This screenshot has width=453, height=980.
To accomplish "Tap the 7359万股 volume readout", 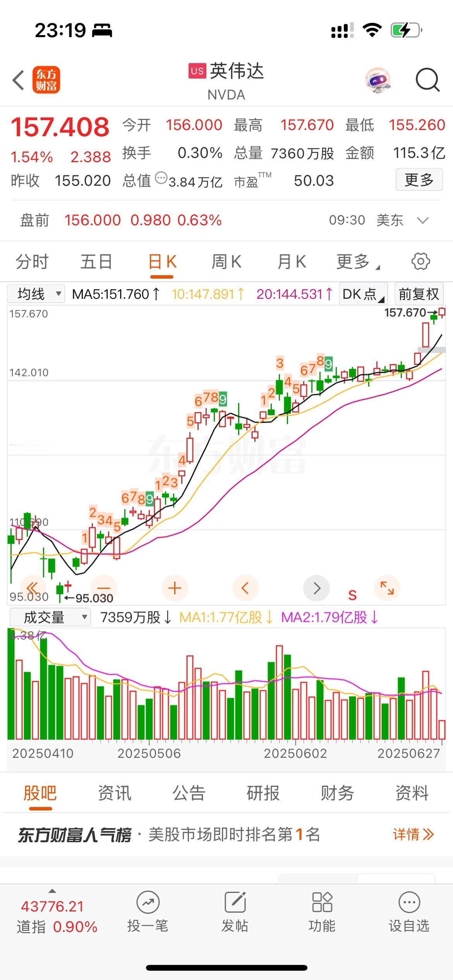I will tap(136, 617).
